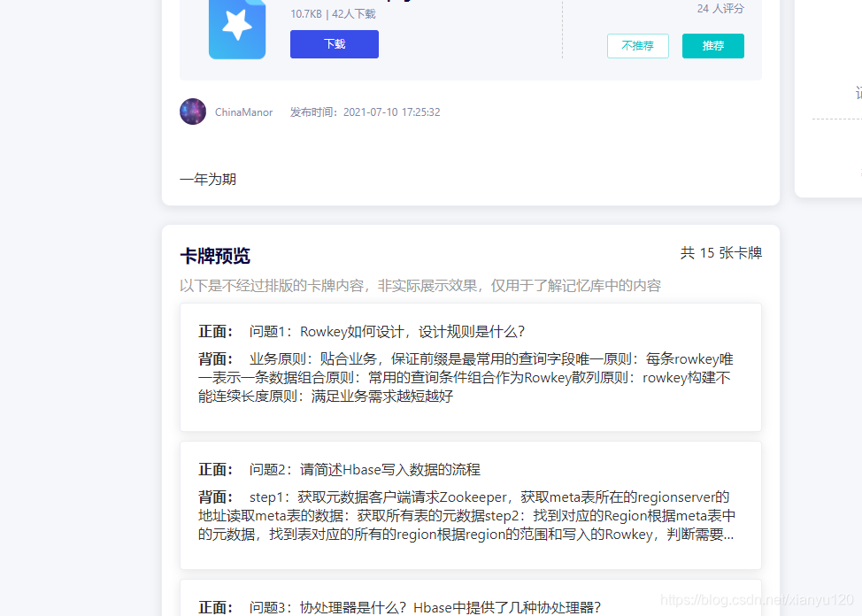Toggle the 不推荐 not-recommend option
The image size is (862, 616).
point(637,43)
